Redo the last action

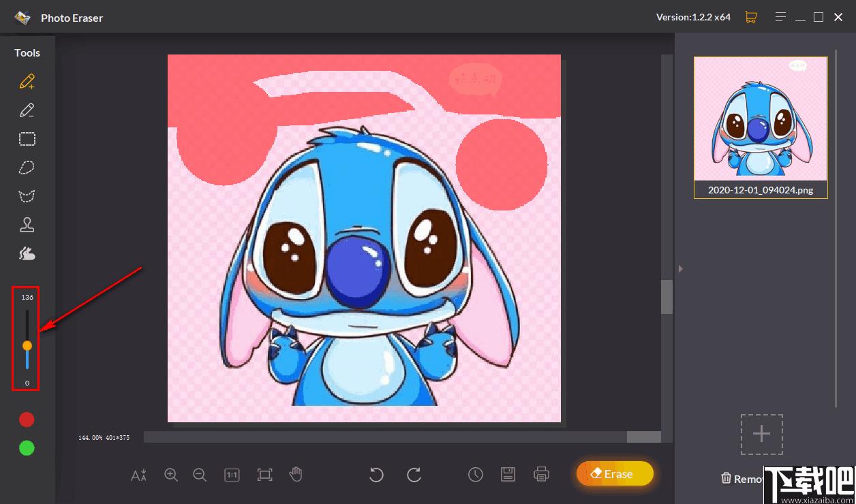click(x=414, y=475)
